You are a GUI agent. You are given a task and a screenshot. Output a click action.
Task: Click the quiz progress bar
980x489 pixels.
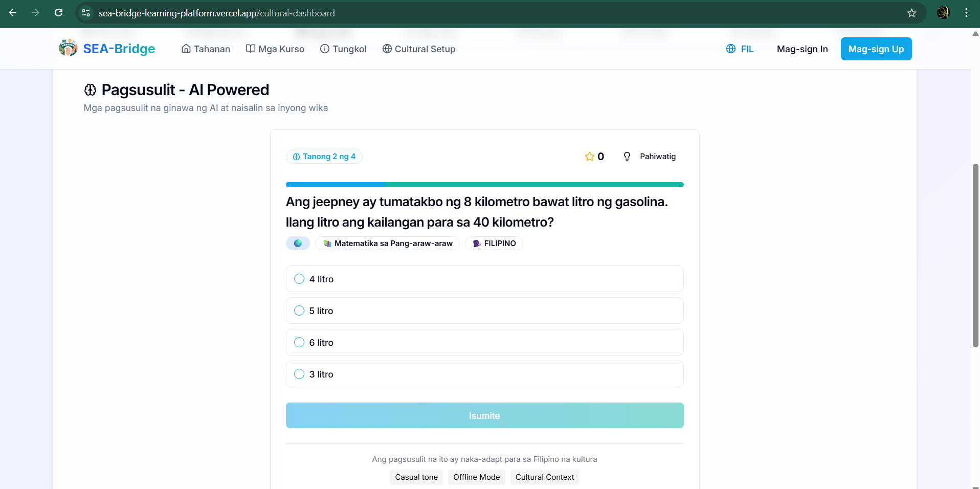pos(484,185)
